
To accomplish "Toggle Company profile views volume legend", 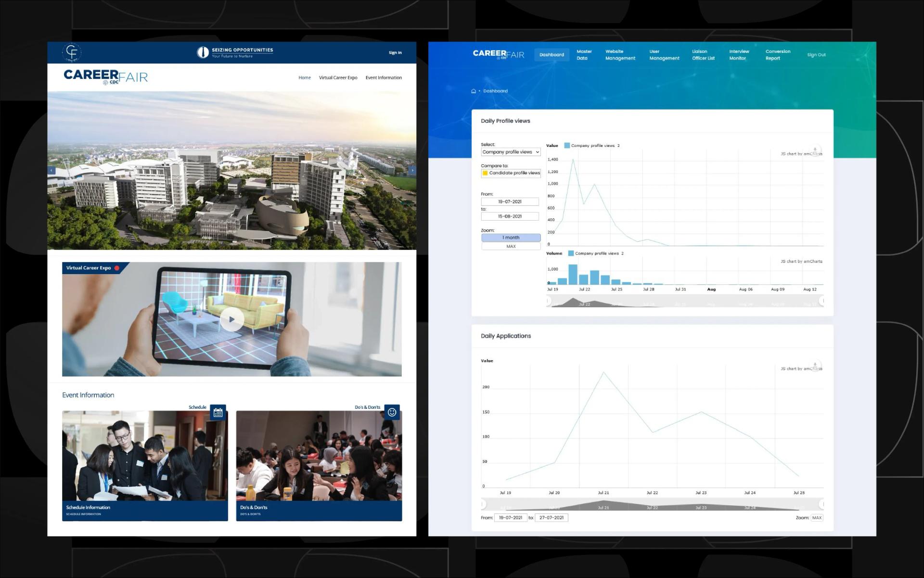I will tap(596, 253).
